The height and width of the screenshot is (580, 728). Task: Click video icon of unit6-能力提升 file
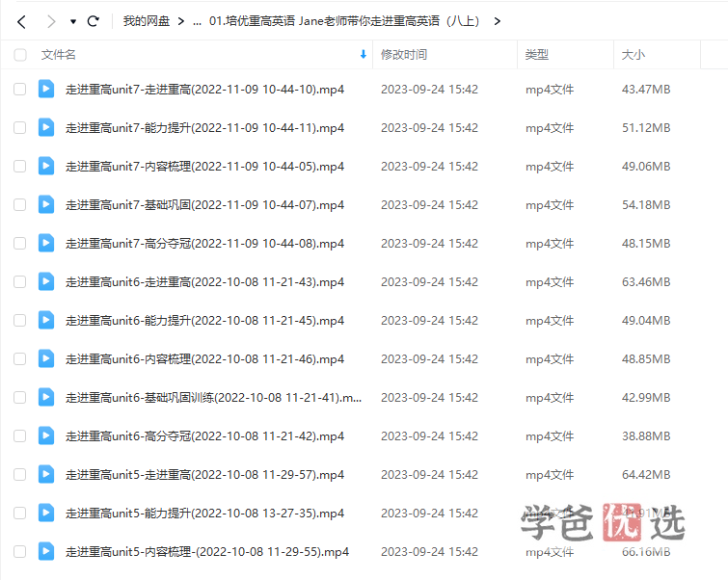[46, 320]
